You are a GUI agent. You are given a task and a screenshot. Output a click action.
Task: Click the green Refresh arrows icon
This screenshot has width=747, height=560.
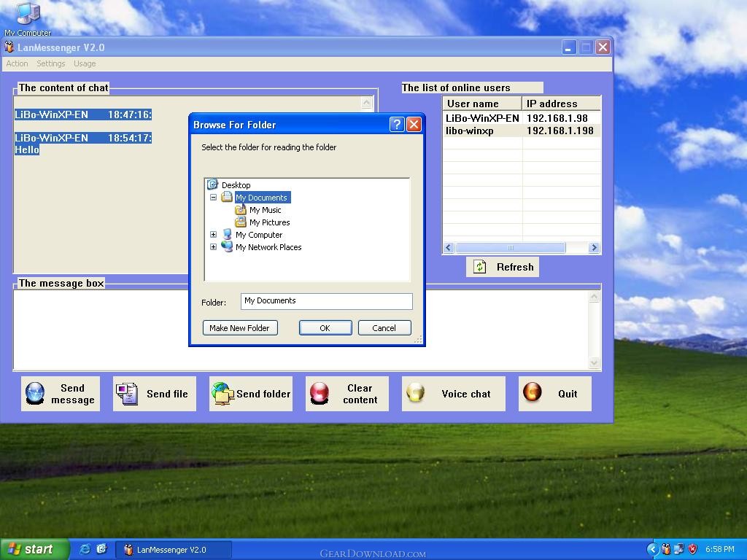coord(479,267)
